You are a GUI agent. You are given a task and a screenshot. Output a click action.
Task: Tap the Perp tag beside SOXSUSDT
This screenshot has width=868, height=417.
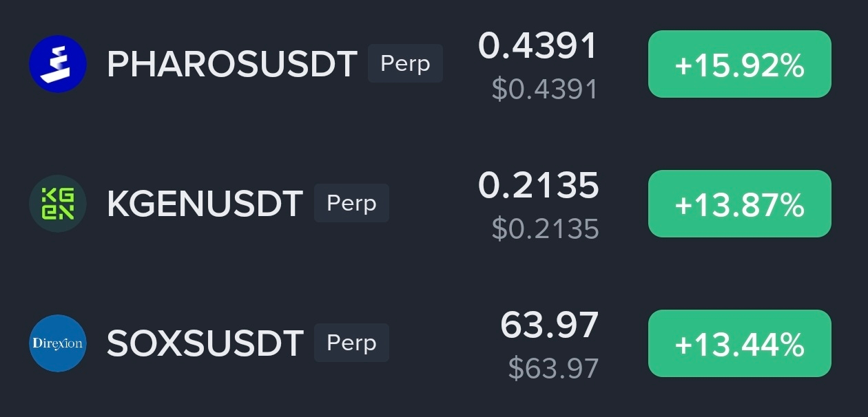coord(351,343)
